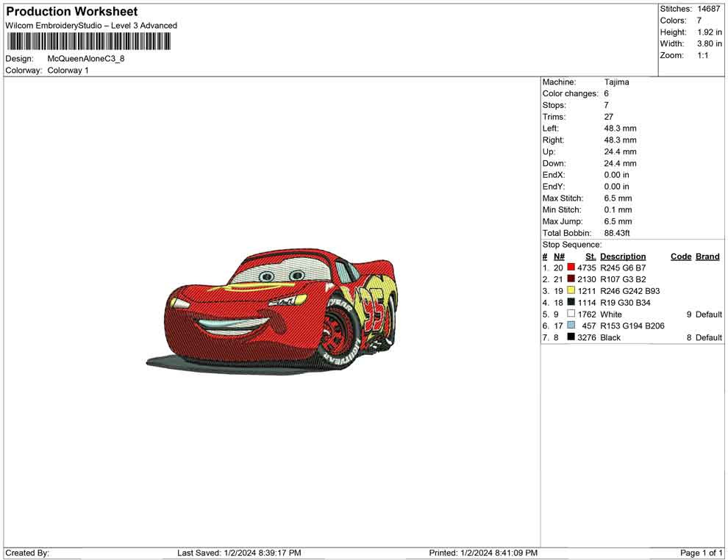This screenshot has height=560, width=728.
Task: Select the Production Worksheet title
Action: point(72,12)
